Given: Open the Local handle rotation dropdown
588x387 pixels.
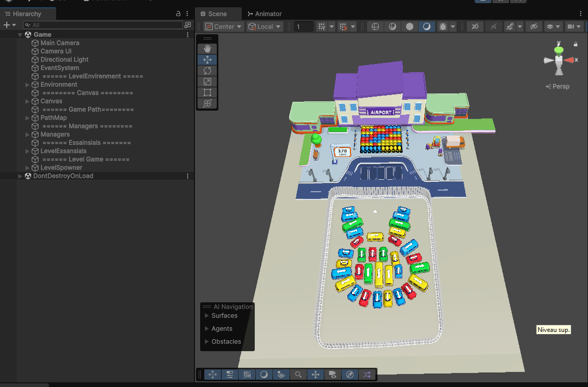Looking at the screenshot, I should coord(265,26).
